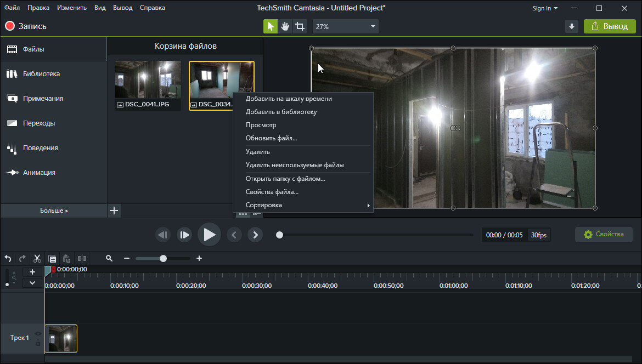Undo the last action with arrow icon
The image size is (642, 364).
click(x=8, y=258)
